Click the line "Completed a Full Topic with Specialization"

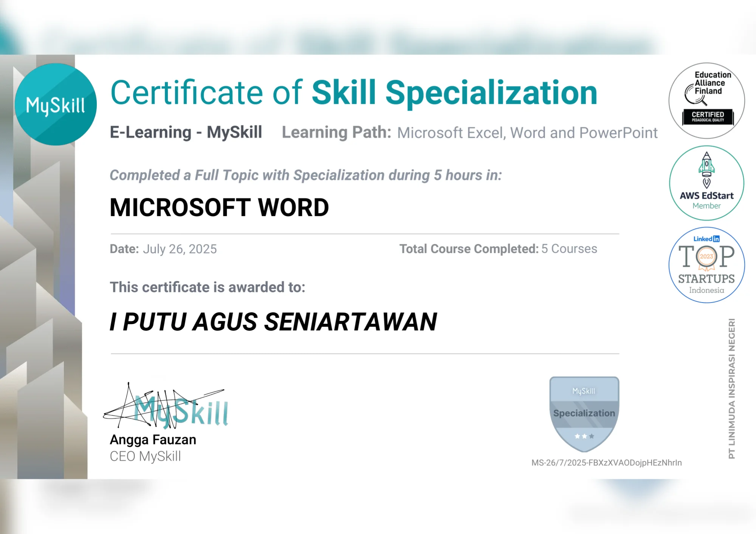click(305, 176)
